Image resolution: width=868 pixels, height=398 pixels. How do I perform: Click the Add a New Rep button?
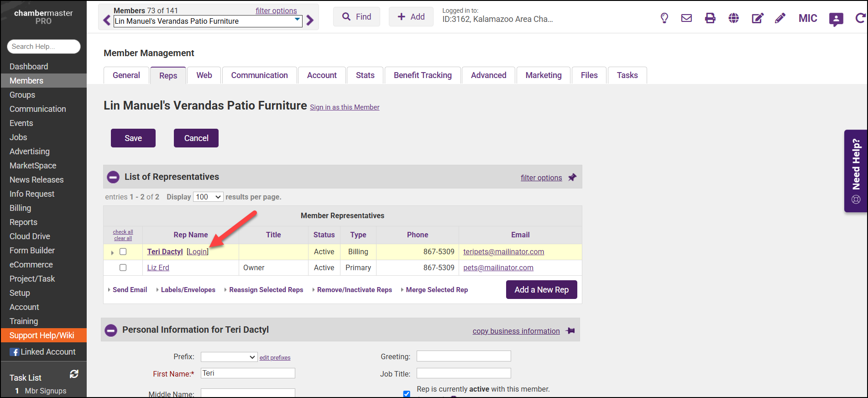(x=541, y=290)
